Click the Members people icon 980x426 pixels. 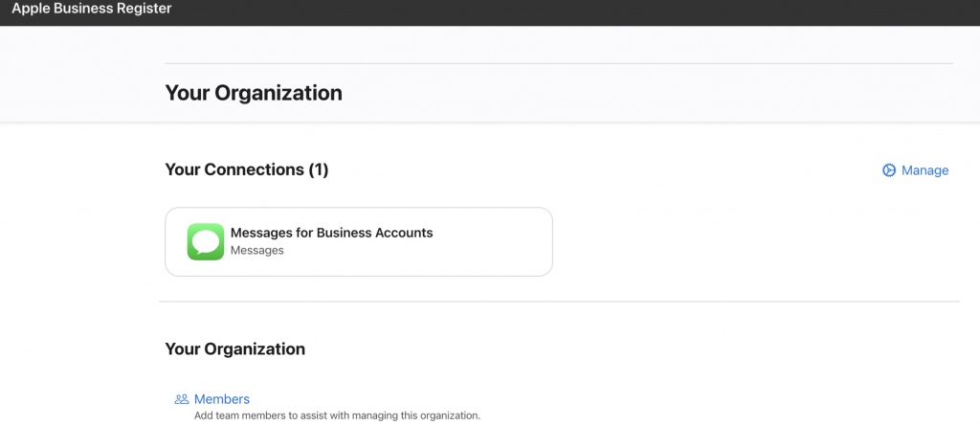181,399
